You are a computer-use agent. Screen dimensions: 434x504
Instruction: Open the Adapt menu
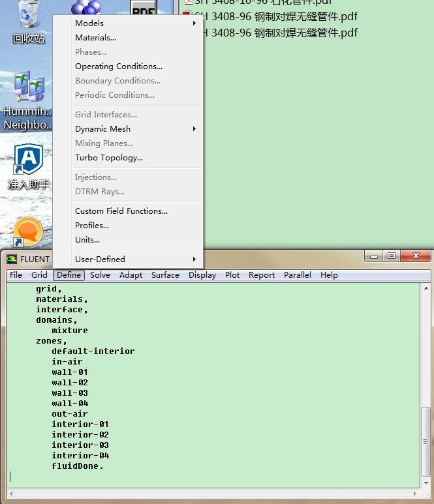pos(131,275)
